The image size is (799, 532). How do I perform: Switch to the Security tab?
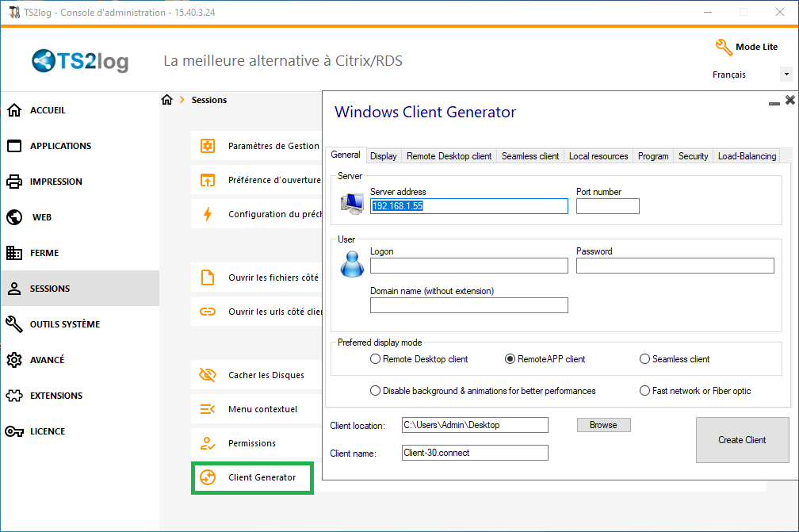click(693, 156)
